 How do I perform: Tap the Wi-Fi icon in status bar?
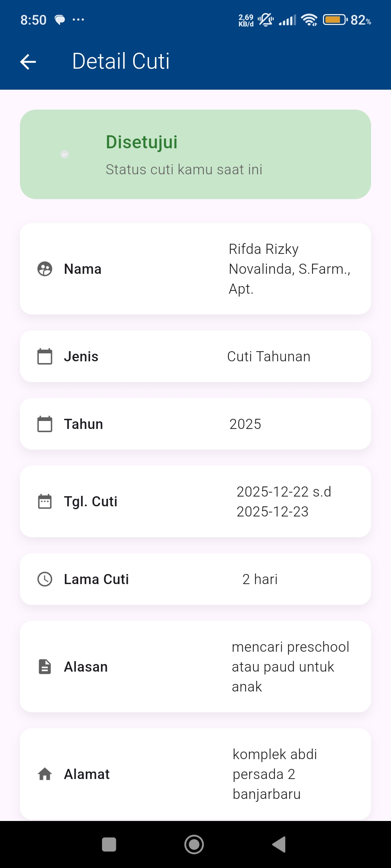pyautogui.click(x=310, y=20)
